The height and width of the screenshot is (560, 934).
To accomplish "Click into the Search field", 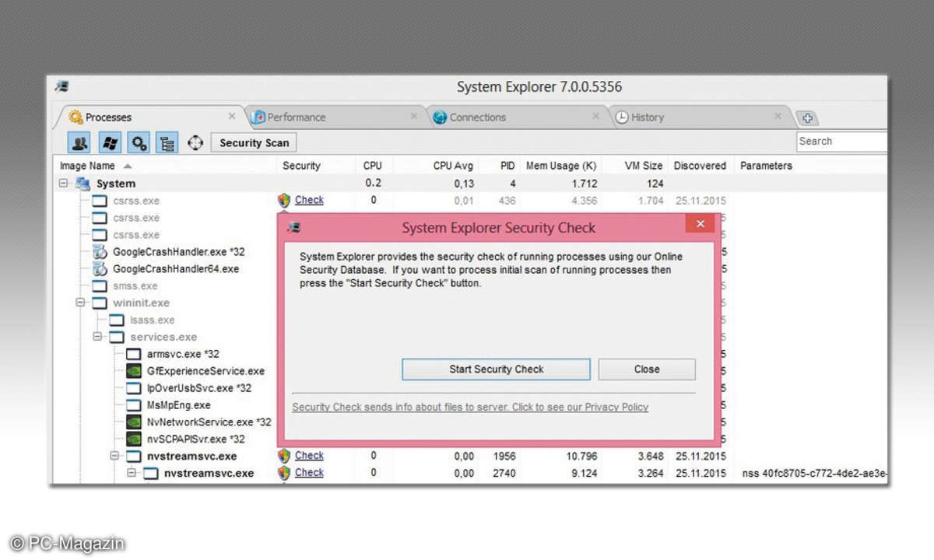I will (841, 142).
